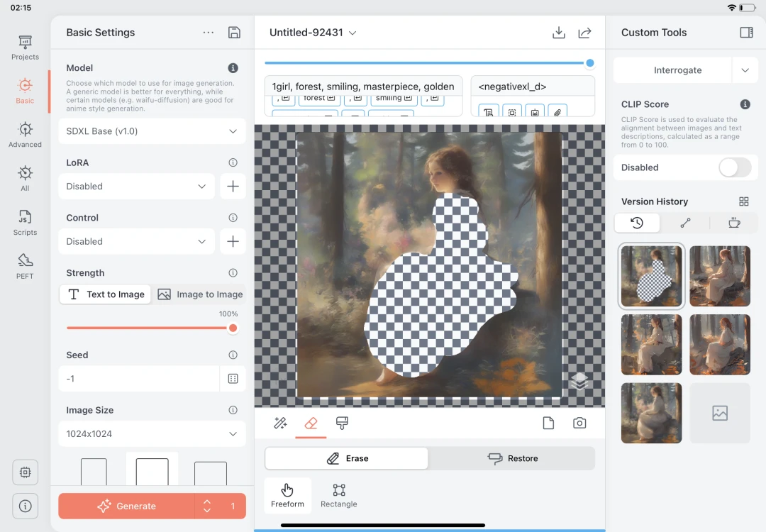The height and width of the screenshot is (532, 766).
Task: Click the Strength slider handle
Action: (233, 328)
